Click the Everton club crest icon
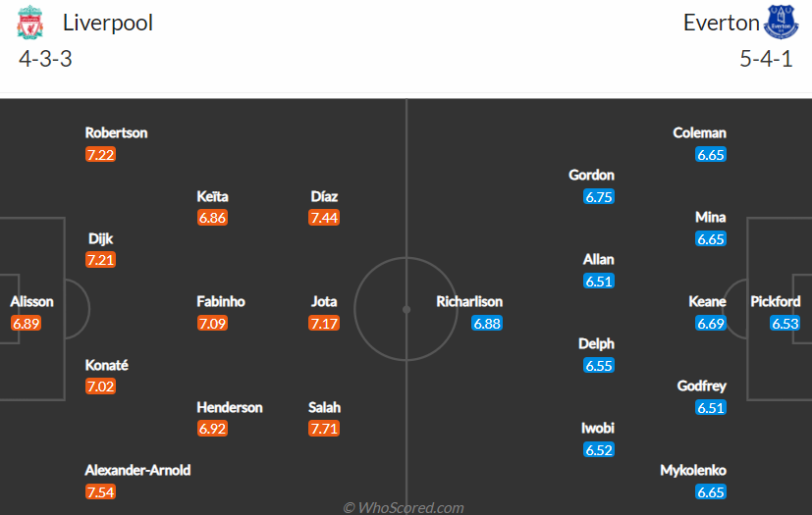Image resolution: width=812 pixels, height=515 pixels. pyautogui.click(x=781, y=23)
